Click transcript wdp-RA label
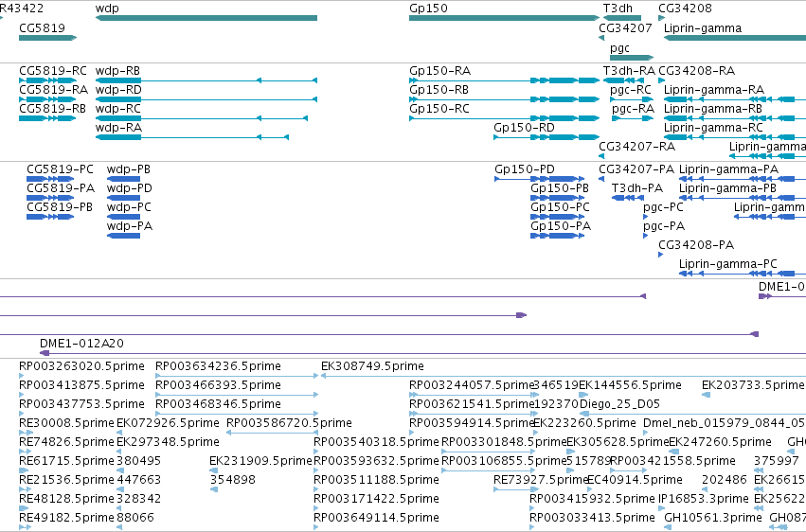The width and height of the screenshot is (806, 532). click(118, 128)
